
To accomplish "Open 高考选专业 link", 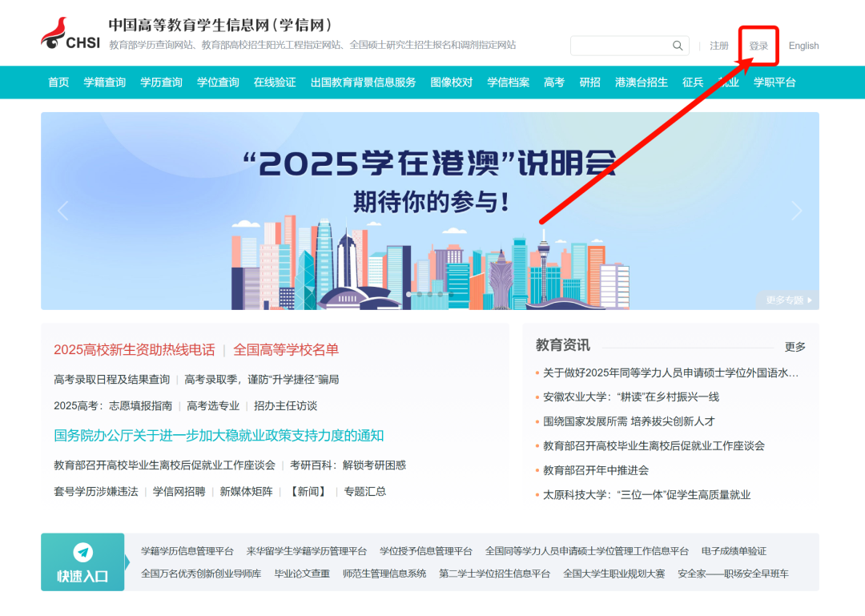I will [213, 406].
